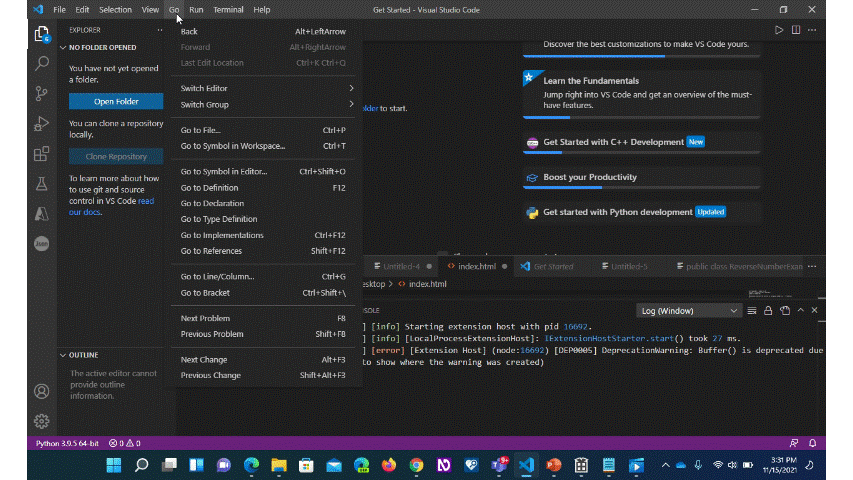Open PowerPoint from the taskbar
This screenshot has height=480, width=853.
554,465
